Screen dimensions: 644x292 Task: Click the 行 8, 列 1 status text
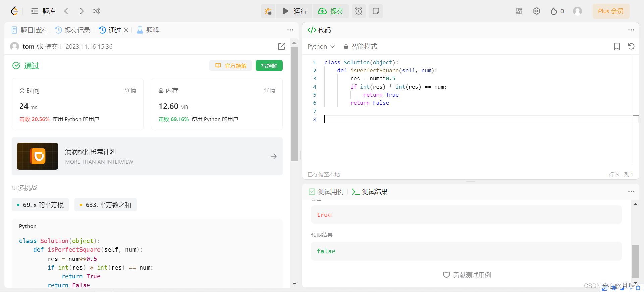tap(621, 174)
